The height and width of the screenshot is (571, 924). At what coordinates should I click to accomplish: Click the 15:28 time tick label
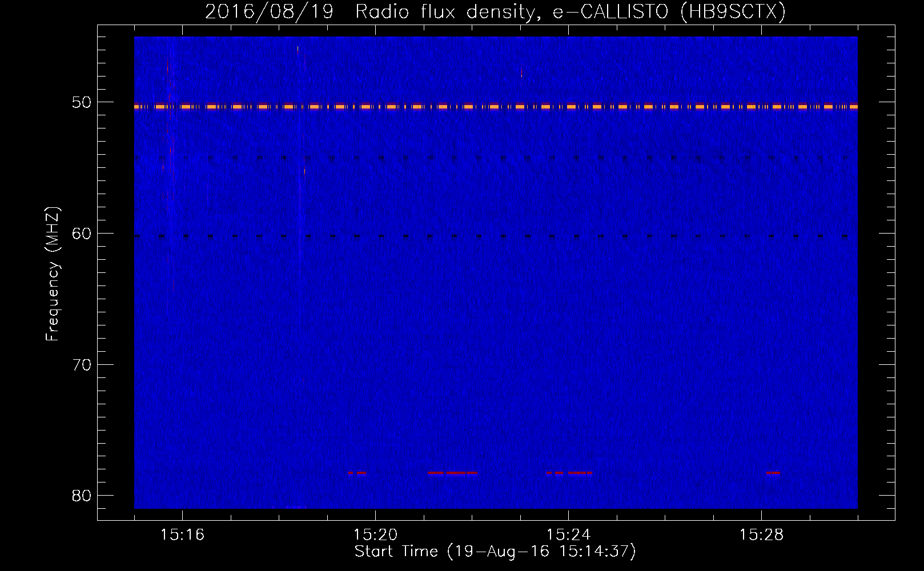point(761,535)
